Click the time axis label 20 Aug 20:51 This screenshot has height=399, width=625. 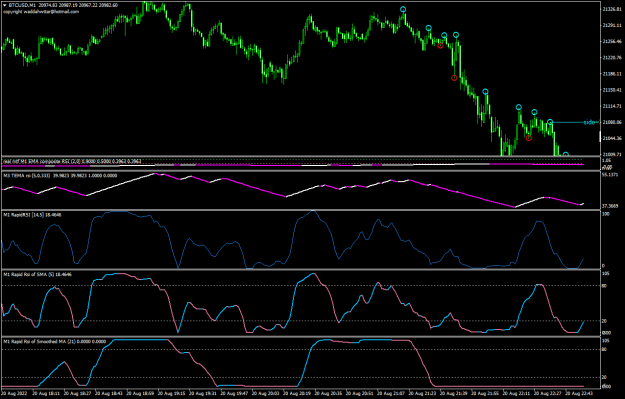point(360,393)
